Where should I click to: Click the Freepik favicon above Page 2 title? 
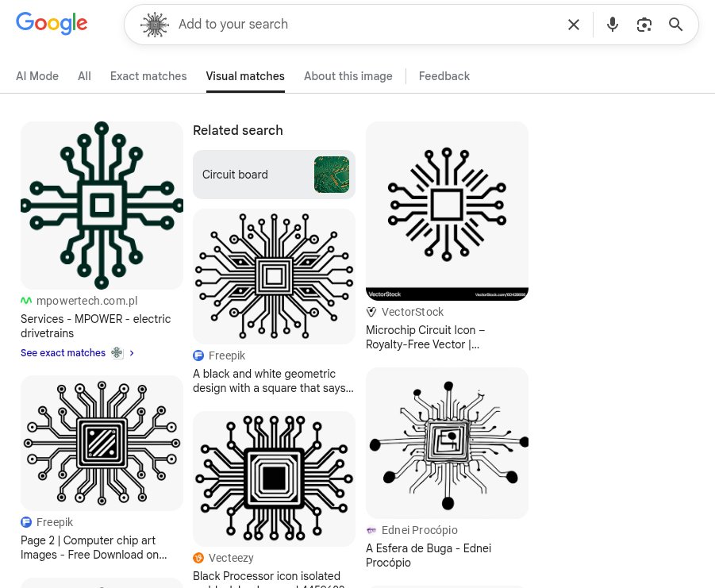tap(26, 522)
